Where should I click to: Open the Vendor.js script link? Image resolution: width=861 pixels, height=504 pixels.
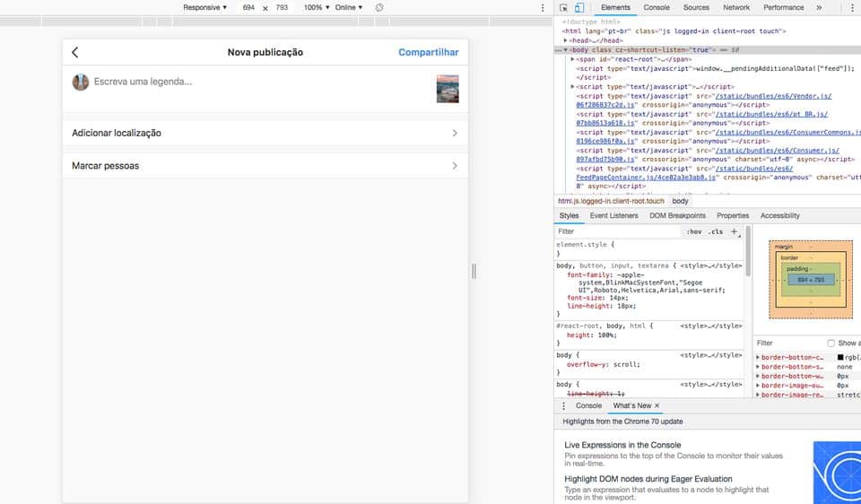[x=774, y=96]
